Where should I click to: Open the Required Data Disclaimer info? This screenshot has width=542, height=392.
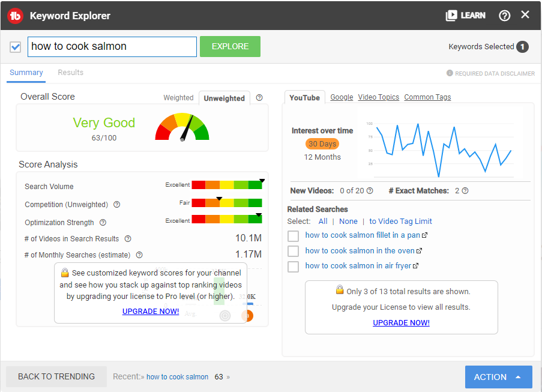click(490, 73)
